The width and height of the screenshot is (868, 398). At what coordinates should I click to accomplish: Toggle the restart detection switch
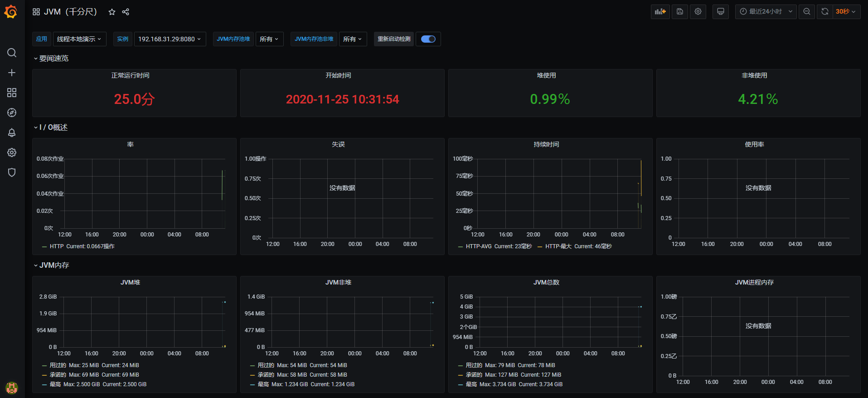point(428,39)
